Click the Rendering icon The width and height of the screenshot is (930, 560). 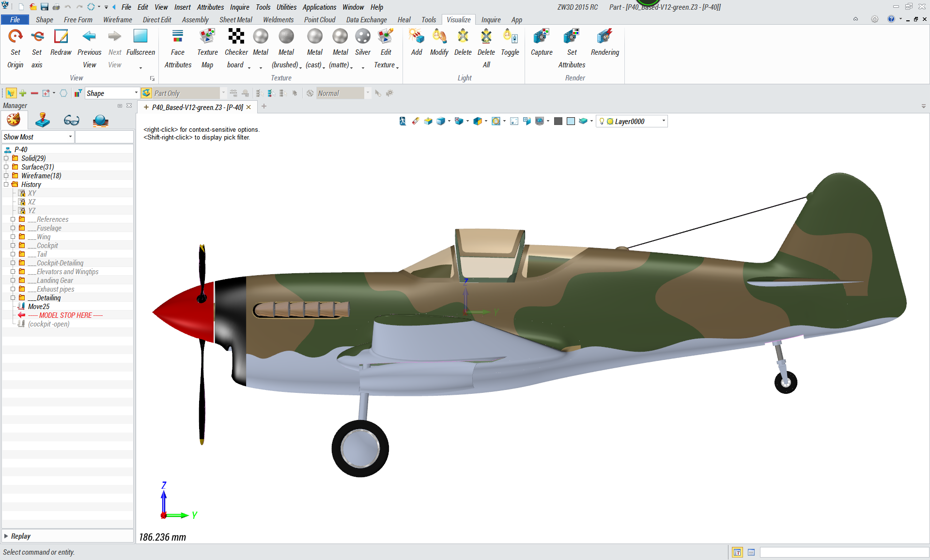[604, 37]
